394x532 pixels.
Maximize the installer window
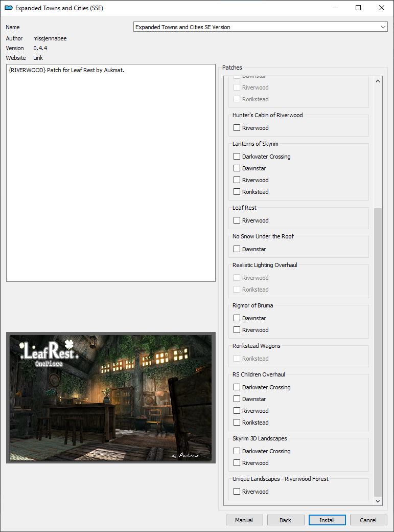pyautogui.click(x=358, y=8)
